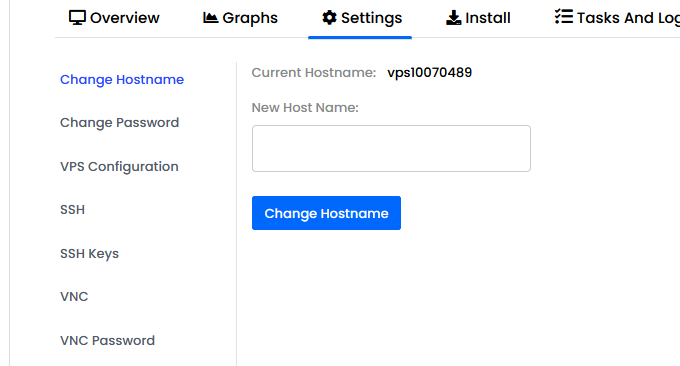Open the VNC Password section
This screenshot has height=366, width=680.
(x=108, y=340)
